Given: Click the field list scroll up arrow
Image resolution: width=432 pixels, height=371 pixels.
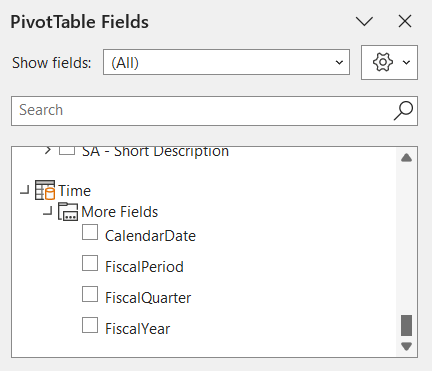Looking at the screenshot, I should (x=406, y=157).
